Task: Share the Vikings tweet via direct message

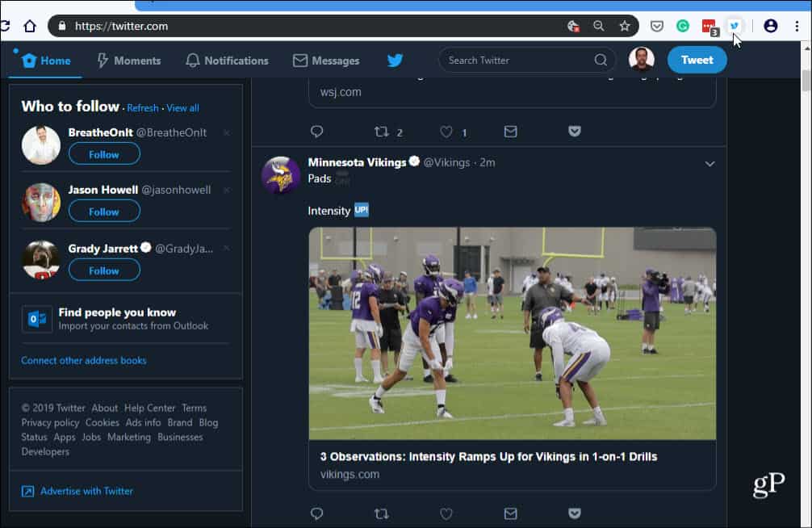Action: (511, 513)
